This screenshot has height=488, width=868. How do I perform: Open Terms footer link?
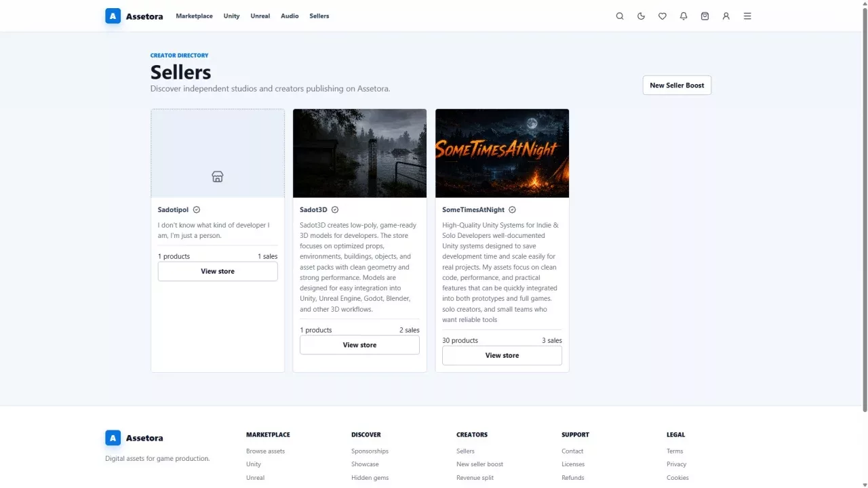click(x=675, y=451)
